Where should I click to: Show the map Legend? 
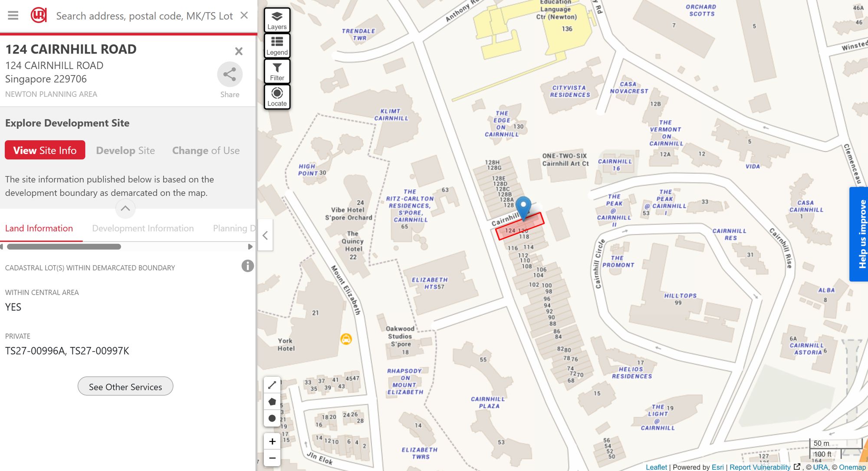[x=277, y=46]
